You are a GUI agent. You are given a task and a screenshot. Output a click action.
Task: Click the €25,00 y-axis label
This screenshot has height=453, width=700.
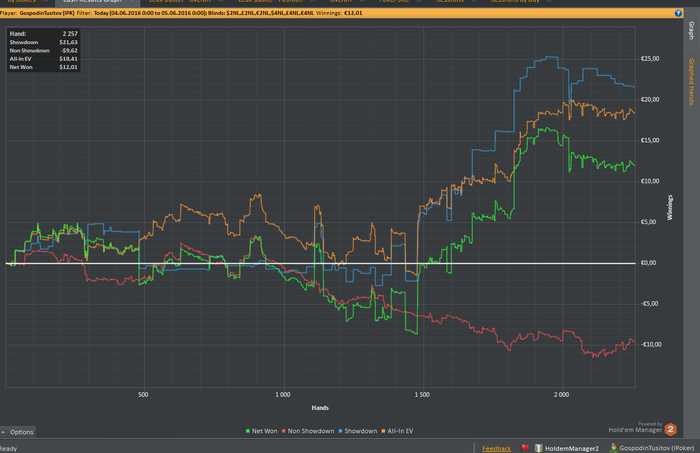(x=650, y=59)
